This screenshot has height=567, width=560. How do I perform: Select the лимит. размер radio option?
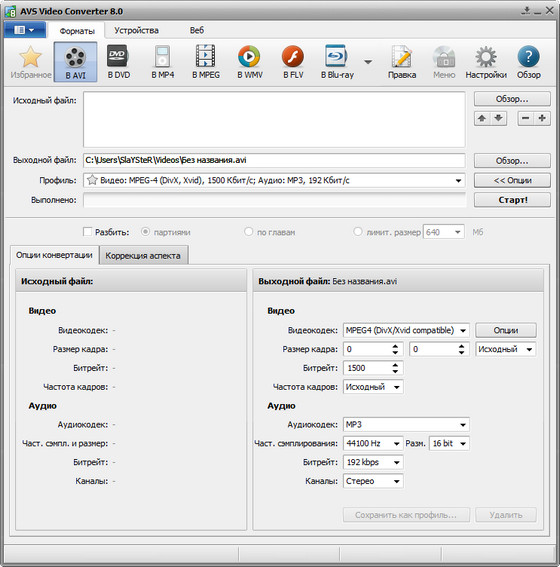tap(358, 231)
